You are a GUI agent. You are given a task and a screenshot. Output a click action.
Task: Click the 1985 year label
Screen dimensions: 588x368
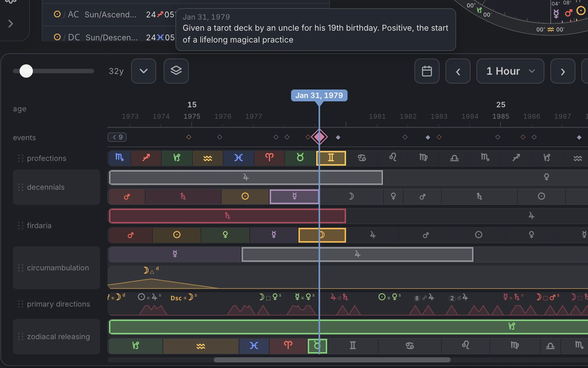[501, 116]
